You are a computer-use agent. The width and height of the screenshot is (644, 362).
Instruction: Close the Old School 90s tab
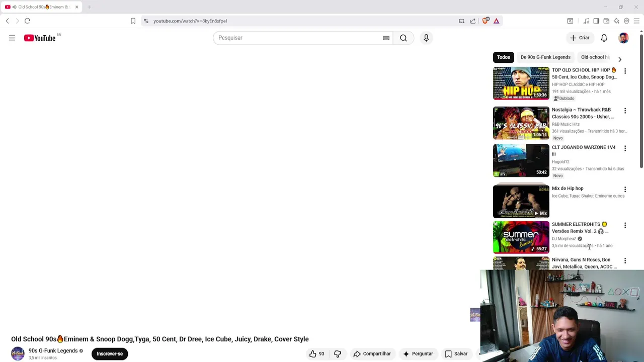coord(76,7)
